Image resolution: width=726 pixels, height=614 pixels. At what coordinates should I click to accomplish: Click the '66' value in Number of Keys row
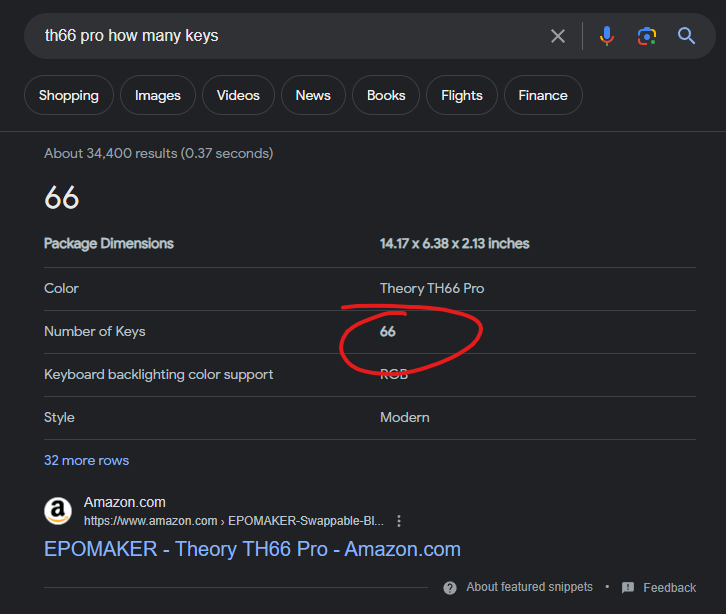388,332
